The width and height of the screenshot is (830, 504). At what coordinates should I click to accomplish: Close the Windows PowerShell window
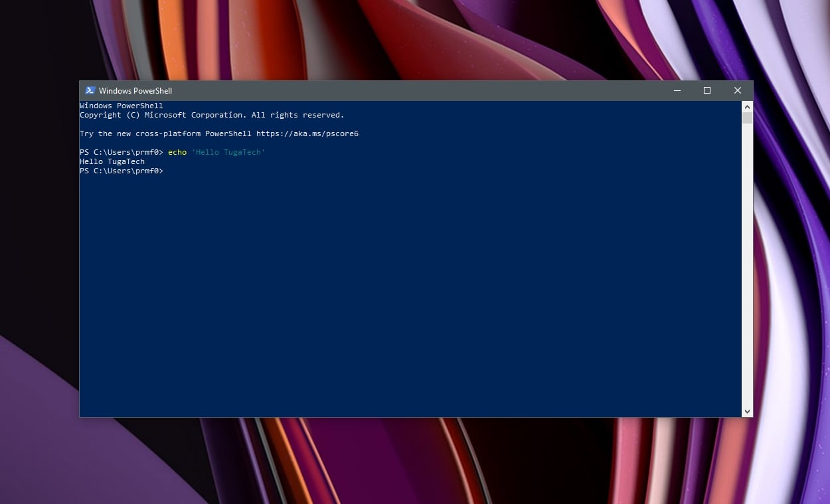[x=738, y=90]
